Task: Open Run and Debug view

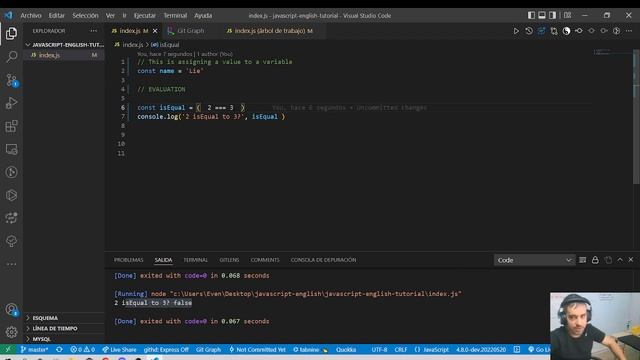Action: point(11,103)
